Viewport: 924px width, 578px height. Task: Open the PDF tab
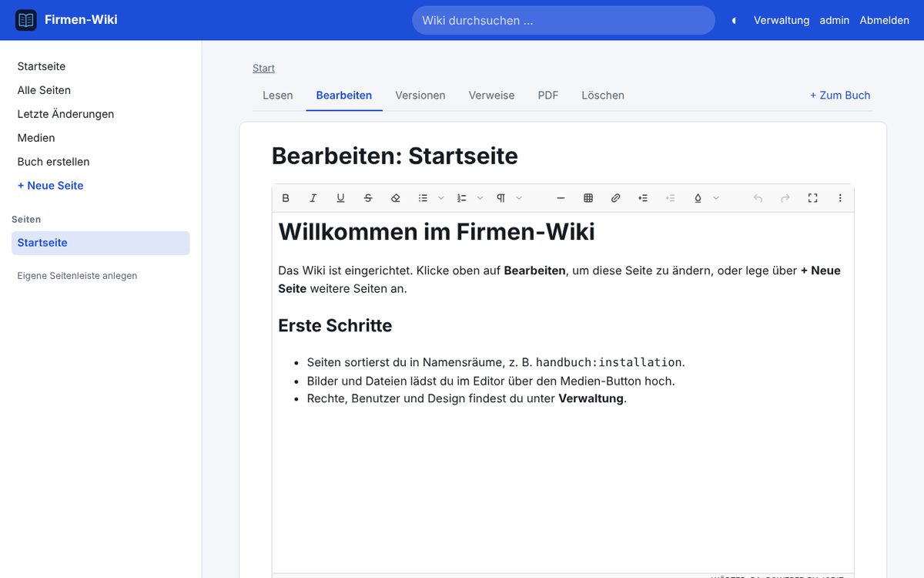coord(548,96)
